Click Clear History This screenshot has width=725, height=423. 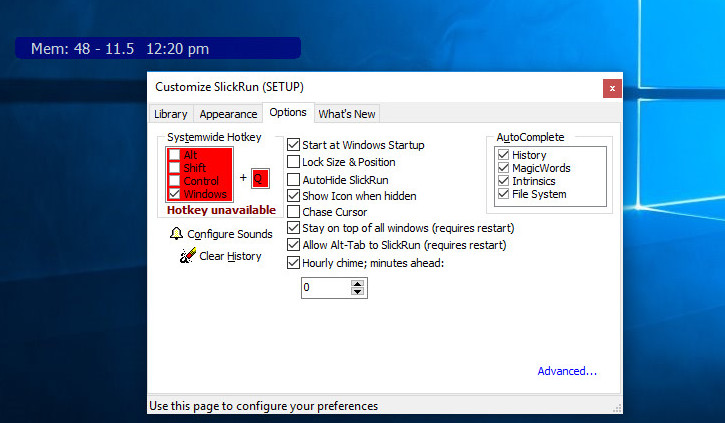point(230,256)
